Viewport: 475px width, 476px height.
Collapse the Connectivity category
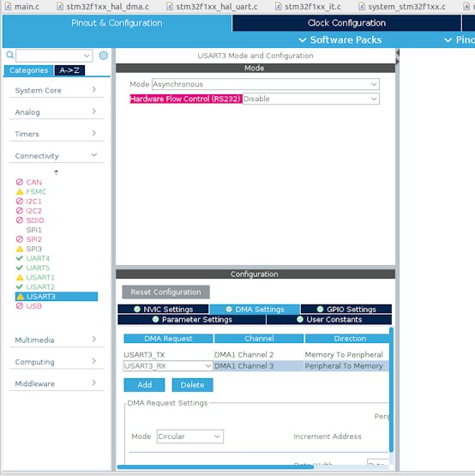coord(57,156)
